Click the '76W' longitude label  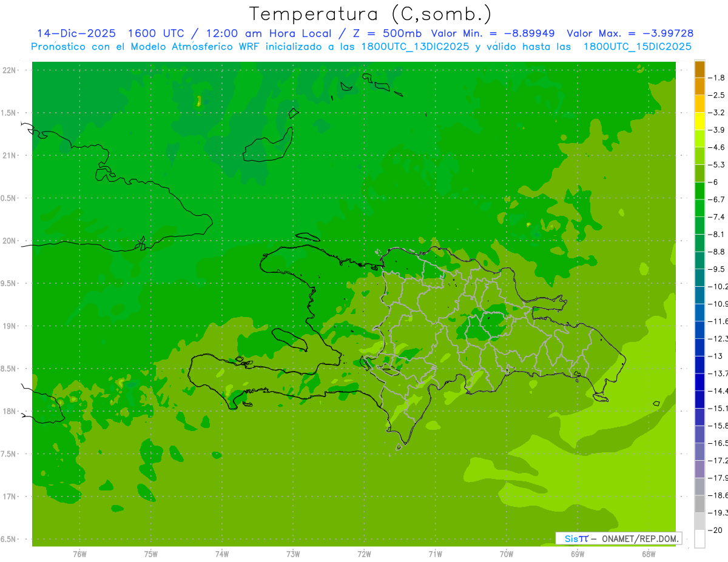(x=79, y=554)
